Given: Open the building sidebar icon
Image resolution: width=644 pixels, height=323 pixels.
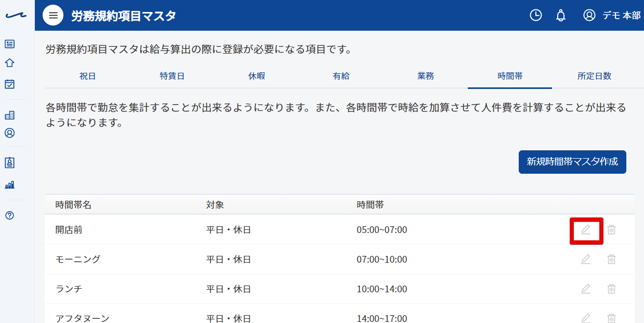Looking at the screenshot, I should tap(9, 115).
